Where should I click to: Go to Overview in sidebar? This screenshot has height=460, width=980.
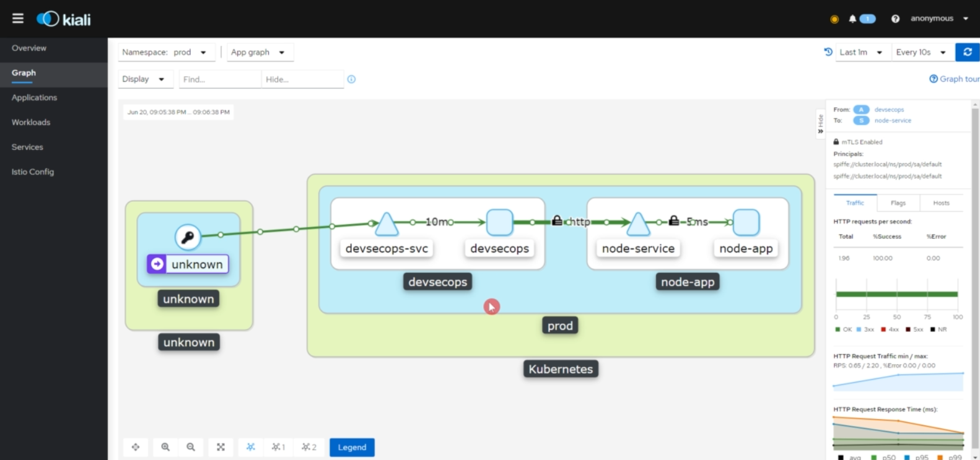[x=54, y=48]
